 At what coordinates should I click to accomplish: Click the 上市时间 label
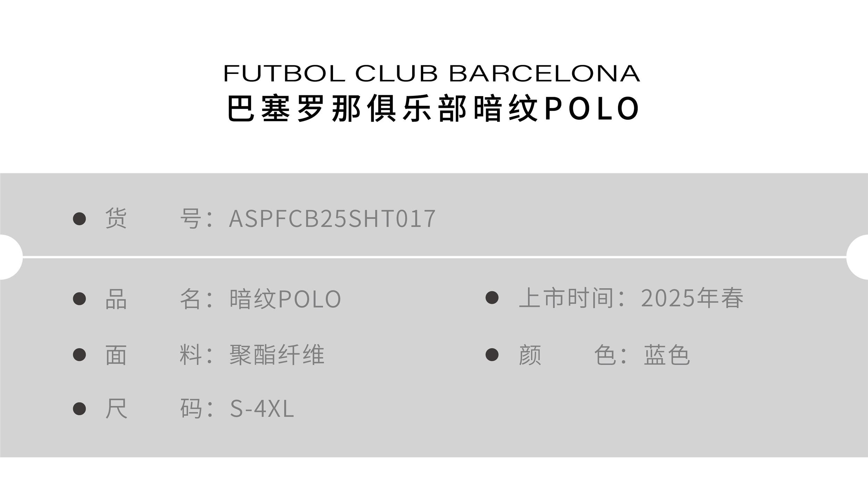(566, 298)
